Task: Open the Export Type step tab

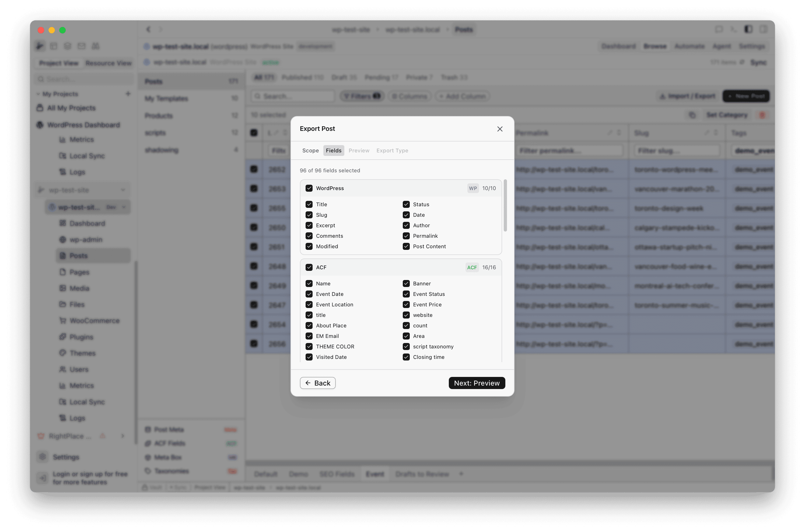Action: tap(392, 150)
